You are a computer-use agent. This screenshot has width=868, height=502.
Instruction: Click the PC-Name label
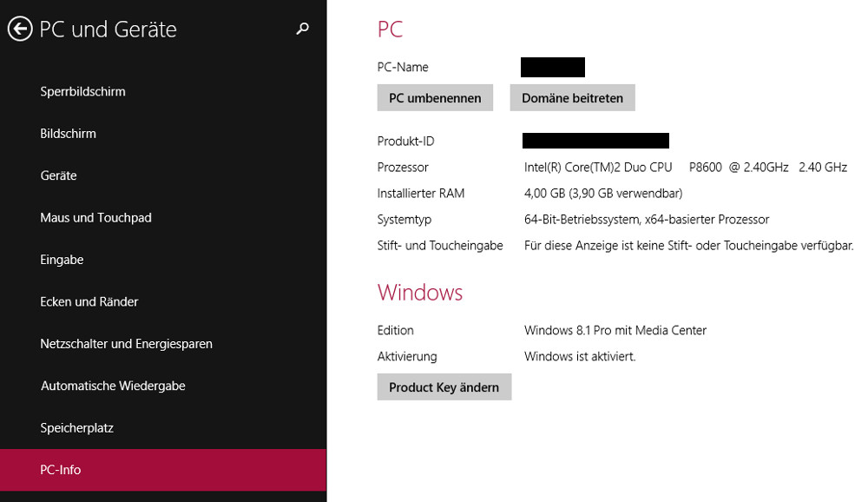pyautogui.click(x=403, y=67)
